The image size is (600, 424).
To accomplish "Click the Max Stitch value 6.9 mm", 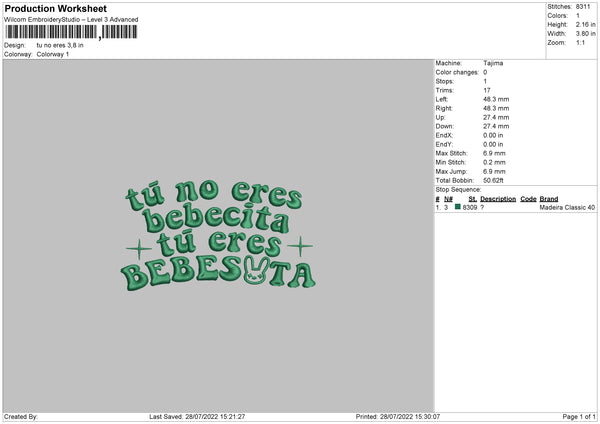I will click(x=494, y=153).
